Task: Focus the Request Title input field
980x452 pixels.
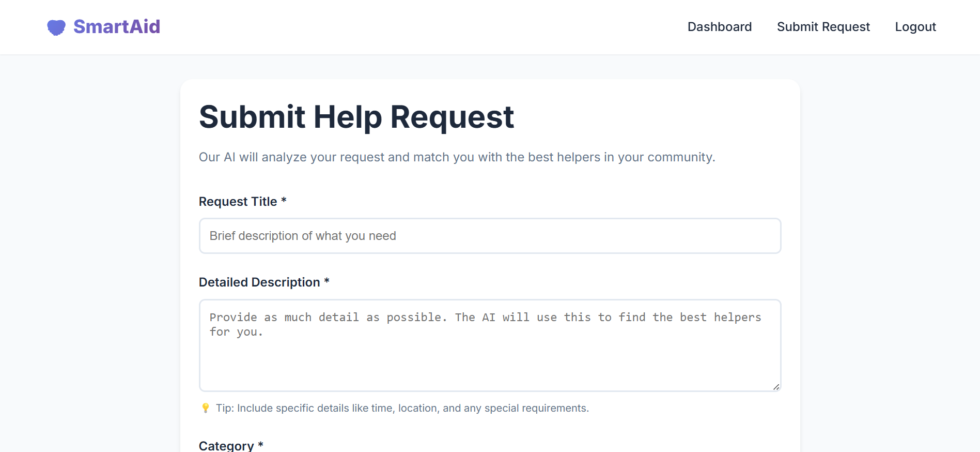Action: pos(490,236)
